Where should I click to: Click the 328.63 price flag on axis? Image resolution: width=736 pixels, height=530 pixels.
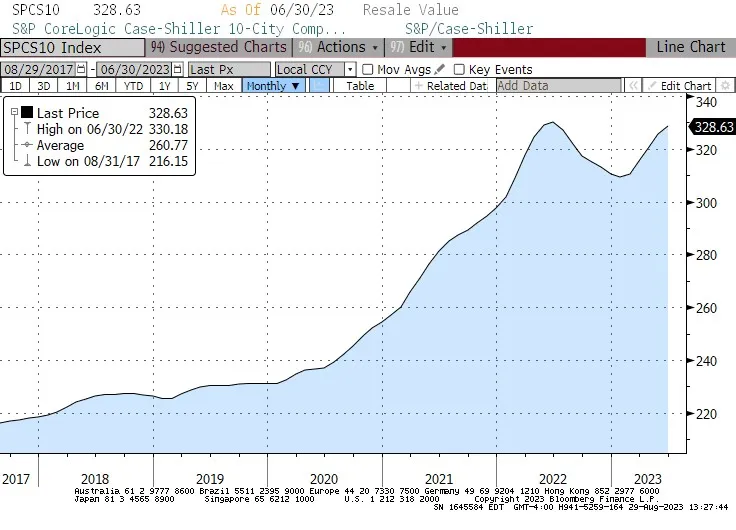click(x=712, y=127)
